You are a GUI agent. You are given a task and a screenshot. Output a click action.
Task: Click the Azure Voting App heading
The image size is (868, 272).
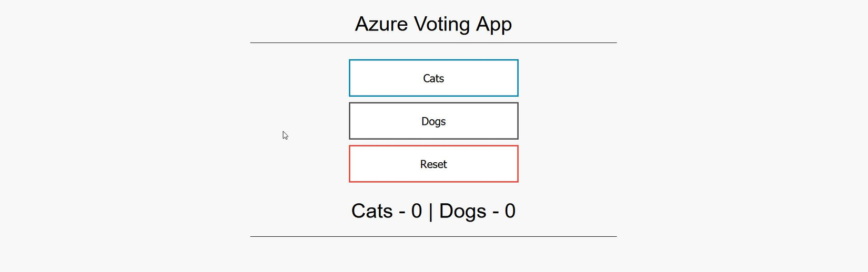433,24
